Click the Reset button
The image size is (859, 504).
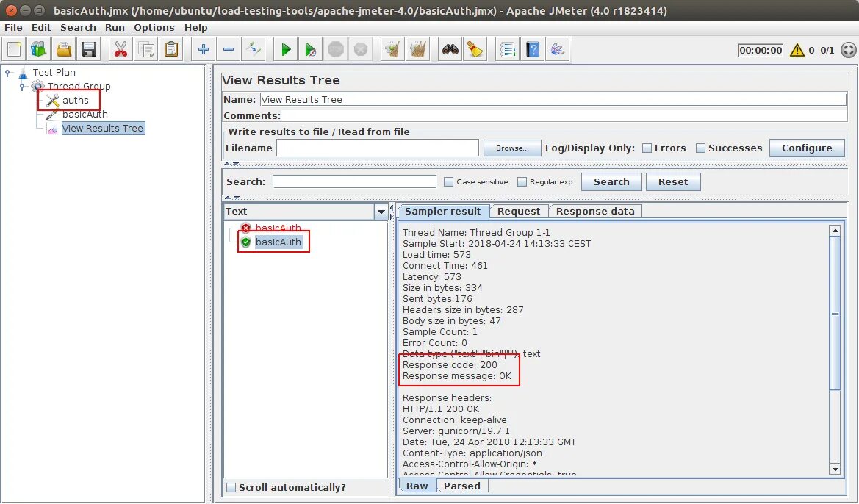673,182
